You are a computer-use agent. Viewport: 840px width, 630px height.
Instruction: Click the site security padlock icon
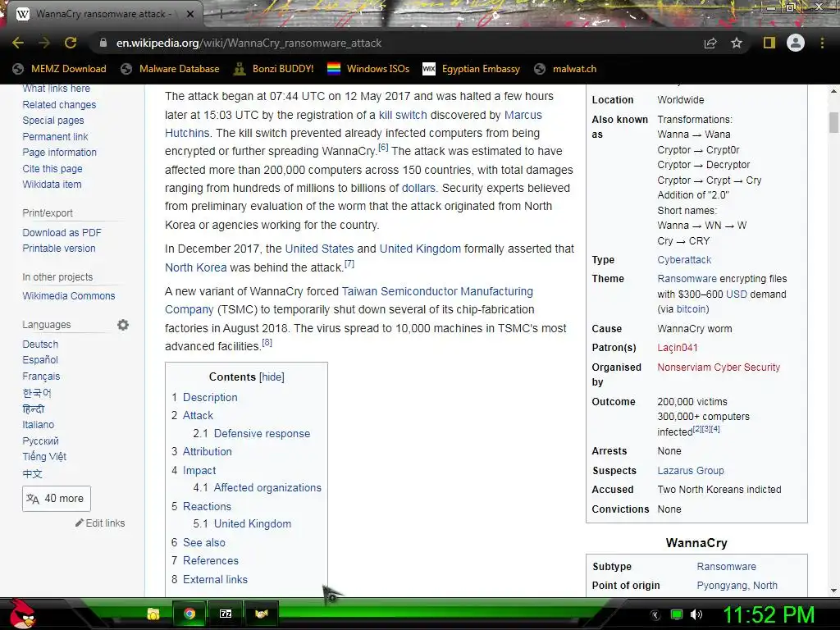[103, 43]
